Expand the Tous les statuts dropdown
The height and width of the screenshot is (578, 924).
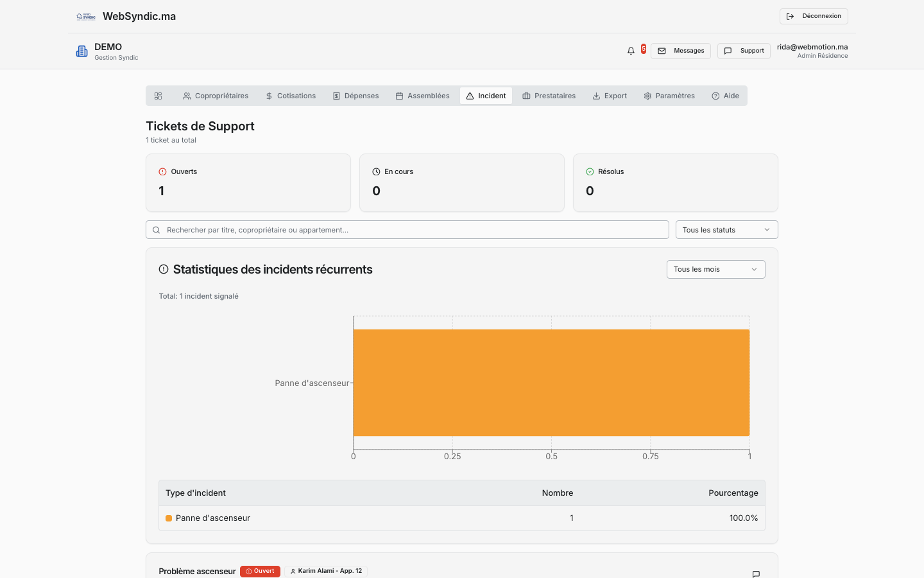tap(726, 230)
